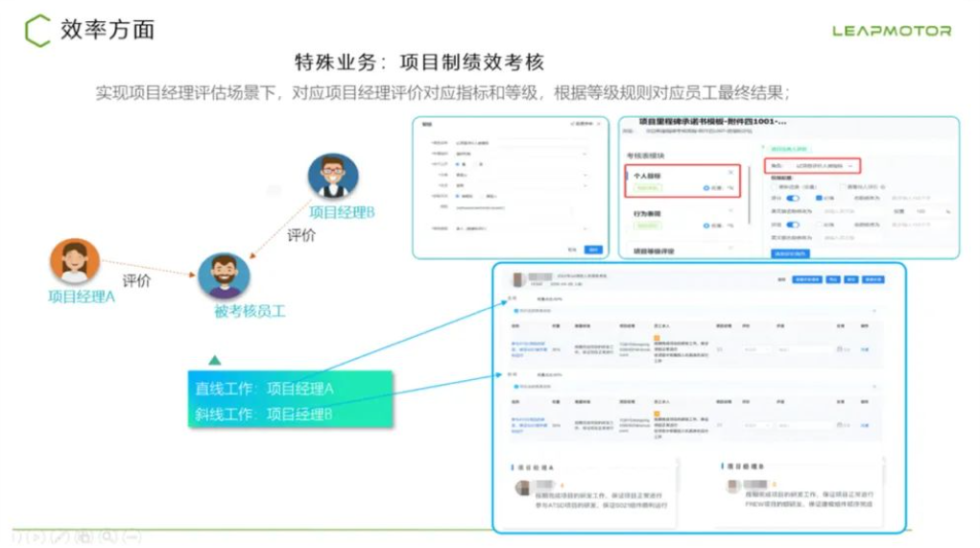Open the slideshow more-options ellipsis
Viewport: 980px width, 548px height.
(131, 536)
